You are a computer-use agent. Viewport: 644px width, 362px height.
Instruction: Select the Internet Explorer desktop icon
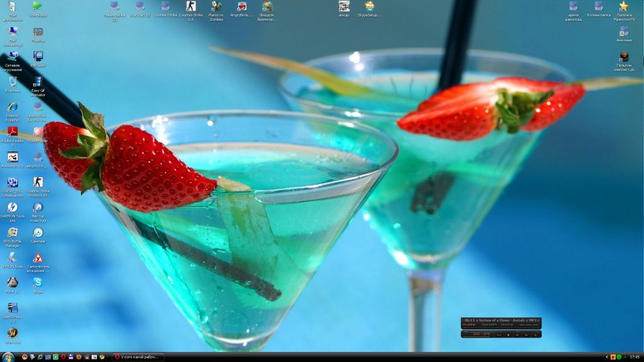(x=12, y=107)
